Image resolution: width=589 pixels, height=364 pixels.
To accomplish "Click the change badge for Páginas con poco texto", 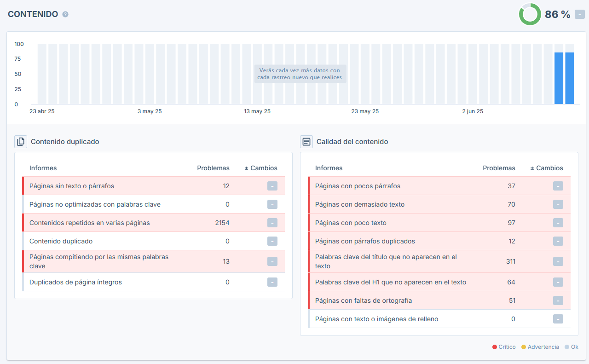I will 558,223.
